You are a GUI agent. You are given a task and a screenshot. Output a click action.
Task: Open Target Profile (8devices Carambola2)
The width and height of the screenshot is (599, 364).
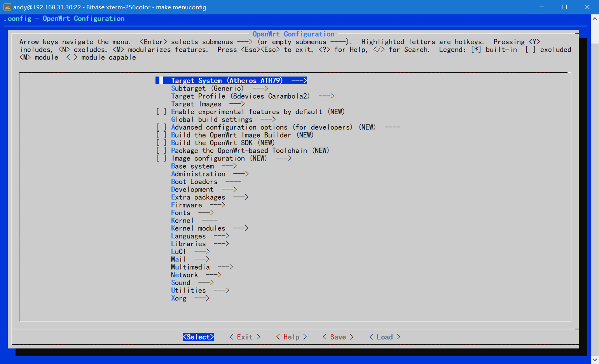point(253,96)
